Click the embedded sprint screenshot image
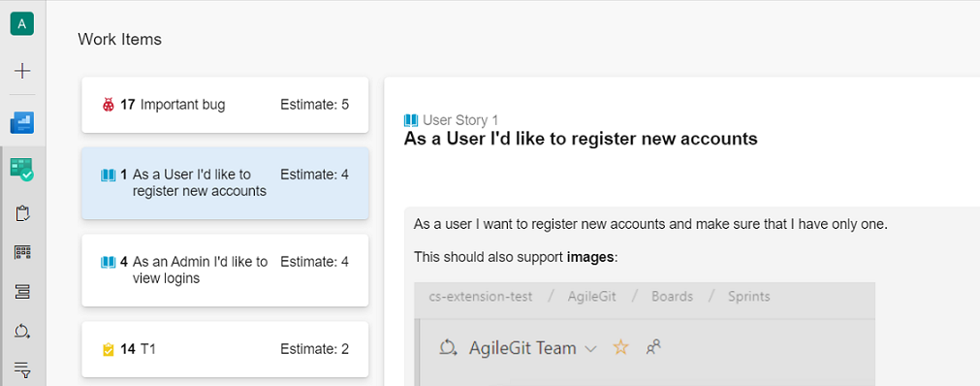The height and width of the screenshot is (386, 980). [645, 334]
